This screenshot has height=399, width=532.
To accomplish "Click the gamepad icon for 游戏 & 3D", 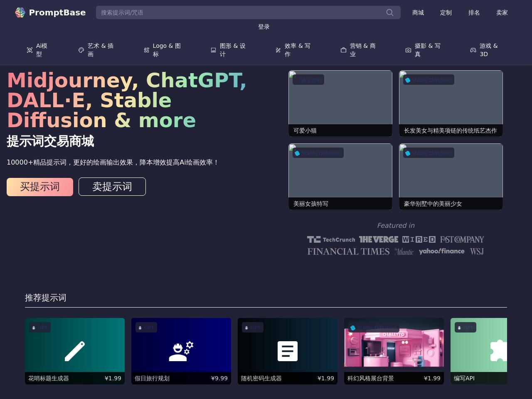I will pos(473,50).
